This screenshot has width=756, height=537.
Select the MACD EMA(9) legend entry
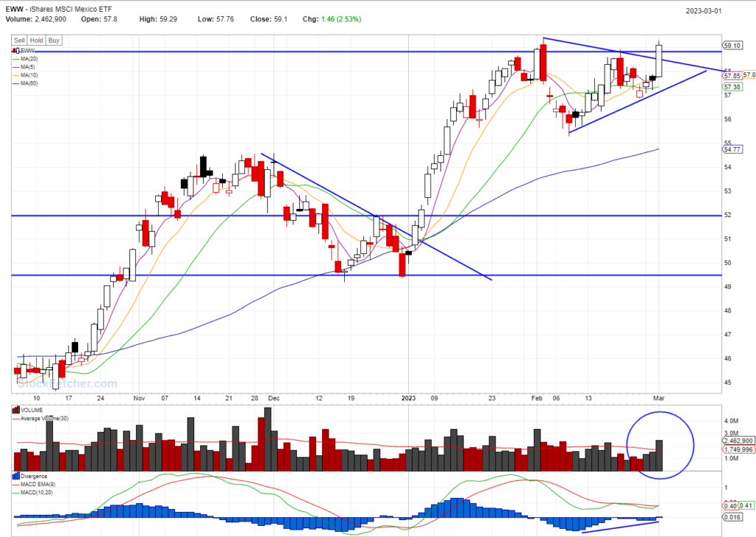[38, 485]
